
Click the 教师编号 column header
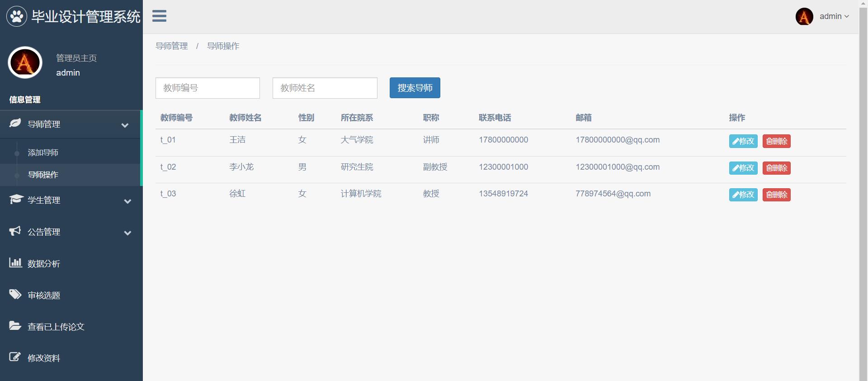click(x=176, y=118)
